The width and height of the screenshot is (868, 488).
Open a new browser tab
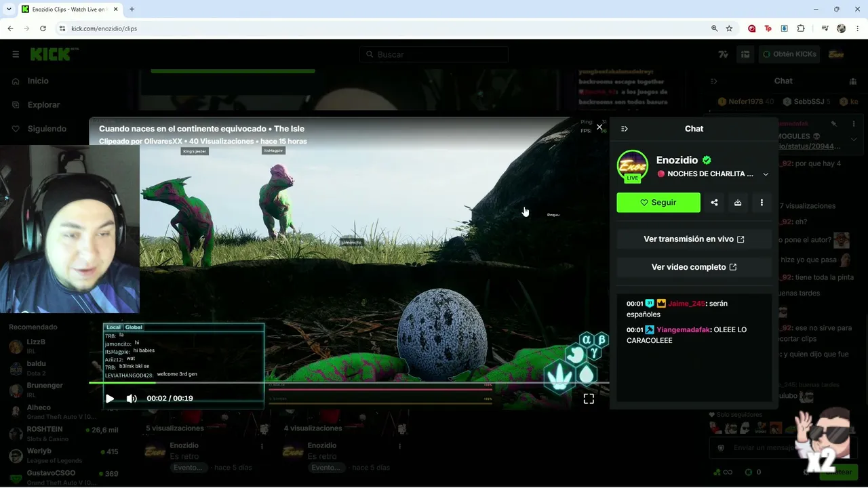[x=132, y=9]
